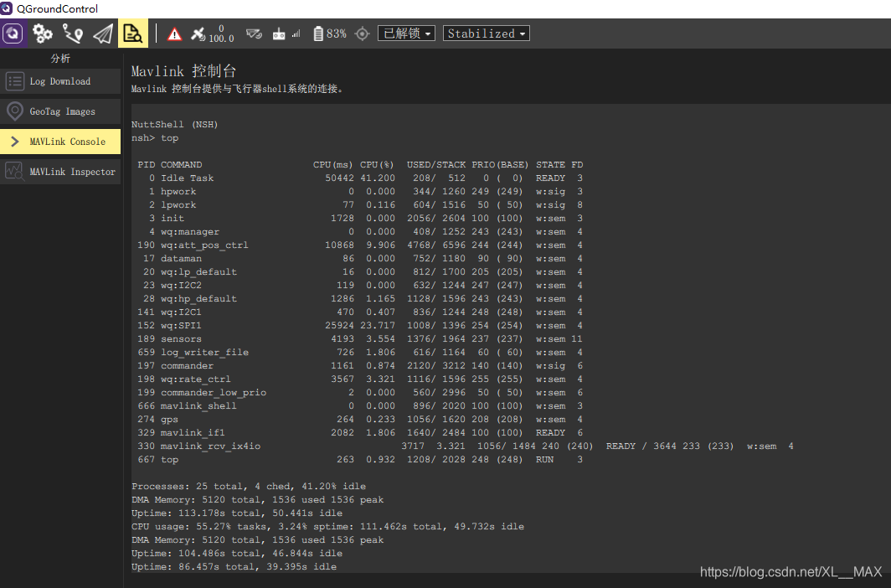Click the MAVLink Inspector graph icon
Screen dimensions: 891x588
tap(15, 172)
